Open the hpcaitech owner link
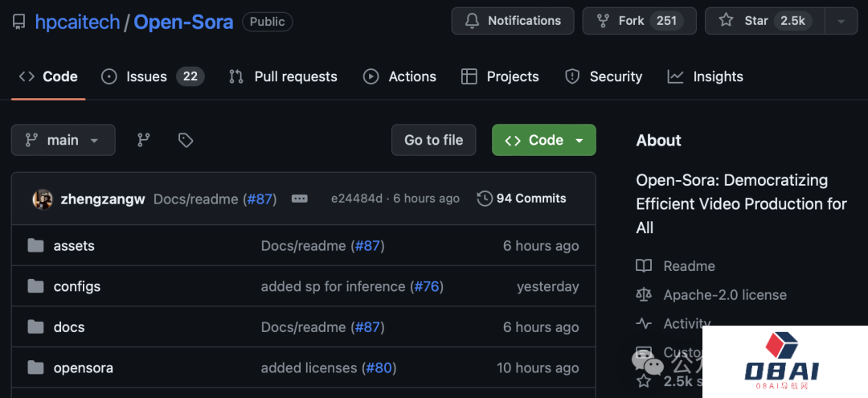Viewport: 868px width, 398px height. click(x=77, y=22)
